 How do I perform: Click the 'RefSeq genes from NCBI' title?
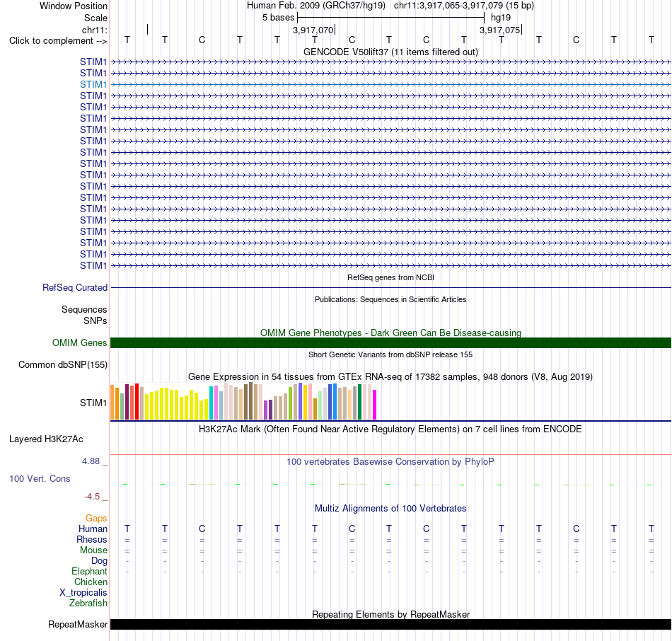[390, 277]
